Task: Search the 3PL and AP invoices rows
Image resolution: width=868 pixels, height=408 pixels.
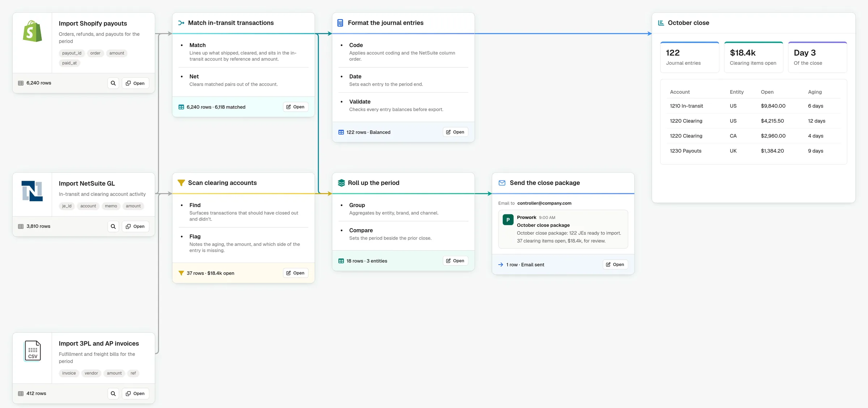Action: (113, 394)
